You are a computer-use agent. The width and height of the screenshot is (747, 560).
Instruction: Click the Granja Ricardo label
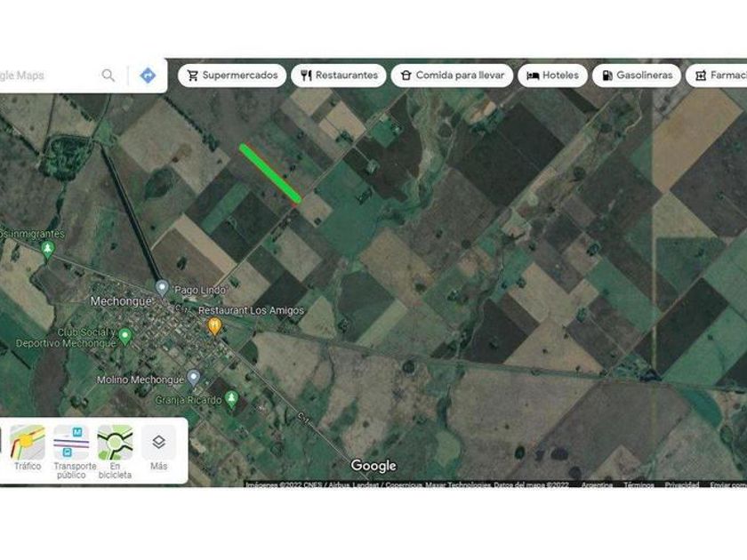(189, 400)
